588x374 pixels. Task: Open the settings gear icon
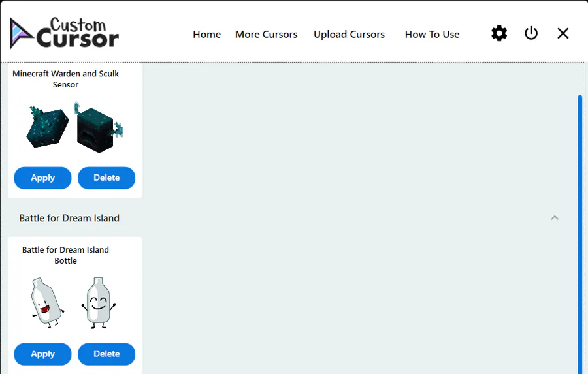pyautogui.click(x=499, y=33)
